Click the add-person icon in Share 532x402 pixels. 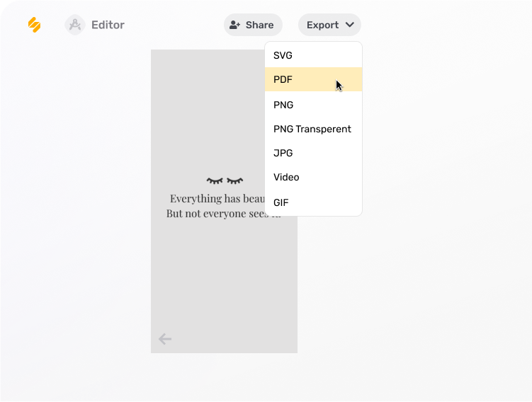click(235, 25)
